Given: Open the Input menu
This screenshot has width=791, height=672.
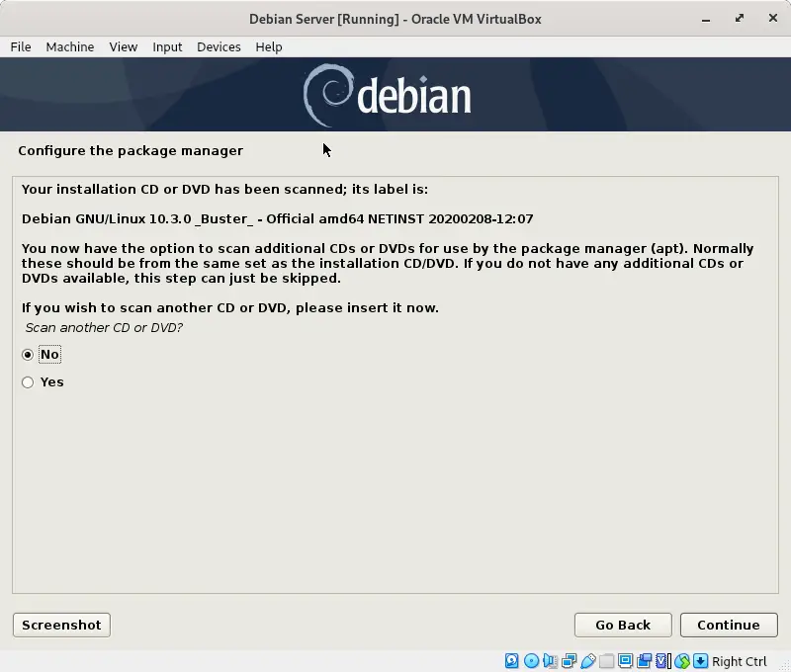Looking at the screenshot, I should click(167, 46).
